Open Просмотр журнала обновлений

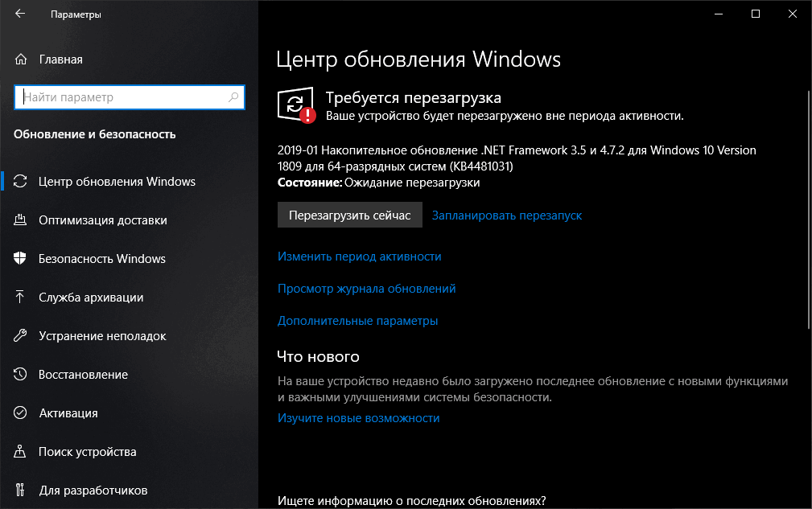[366, 289]
